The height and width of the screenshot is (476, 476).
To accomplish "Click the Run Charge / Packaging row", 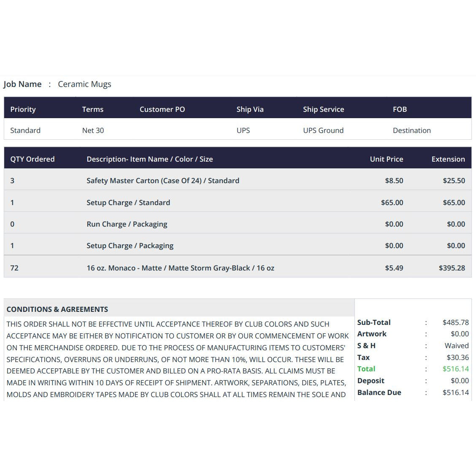I will click(x=238, y=224).
